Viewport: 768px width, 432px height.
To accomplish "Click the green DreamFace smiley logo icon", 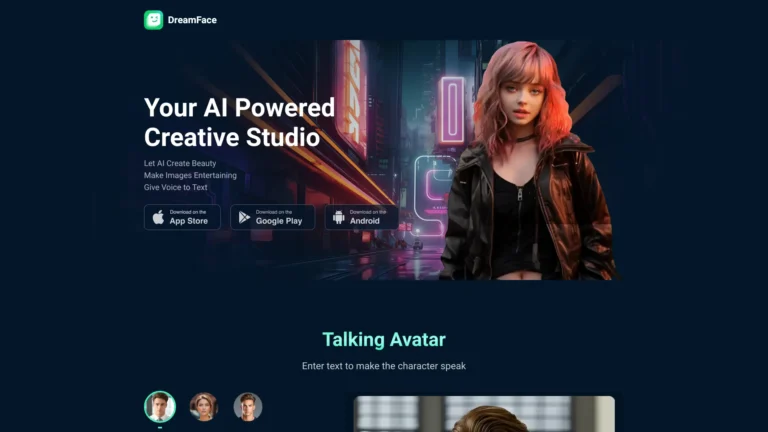I will click(x=153, y=20).
